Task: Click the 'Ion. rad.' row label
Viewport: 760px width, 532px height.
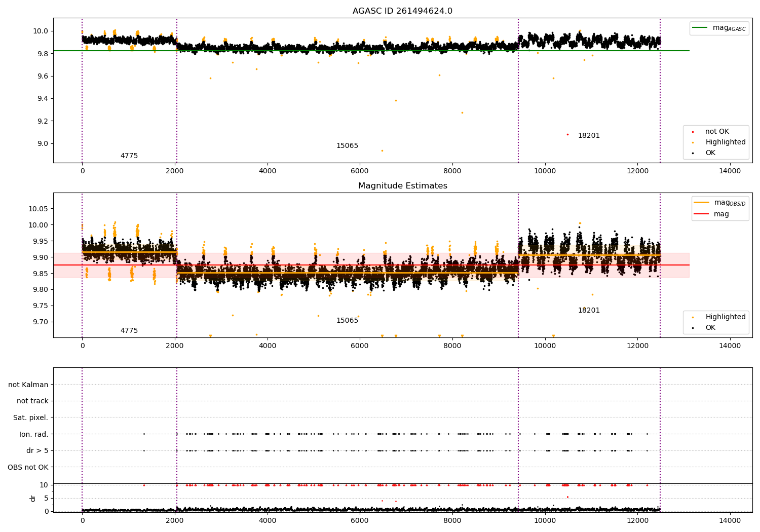Action: [x=34, y=434]
